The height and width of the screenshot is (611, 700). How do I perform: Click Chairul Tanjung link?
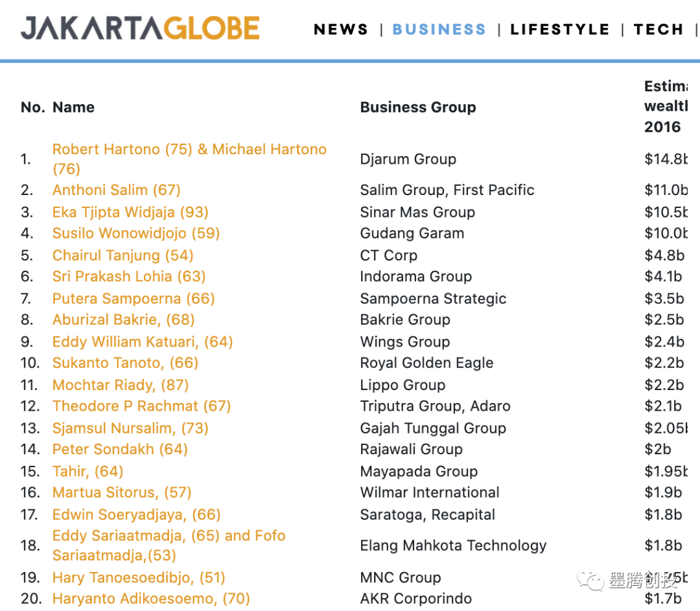pos(123,255)
